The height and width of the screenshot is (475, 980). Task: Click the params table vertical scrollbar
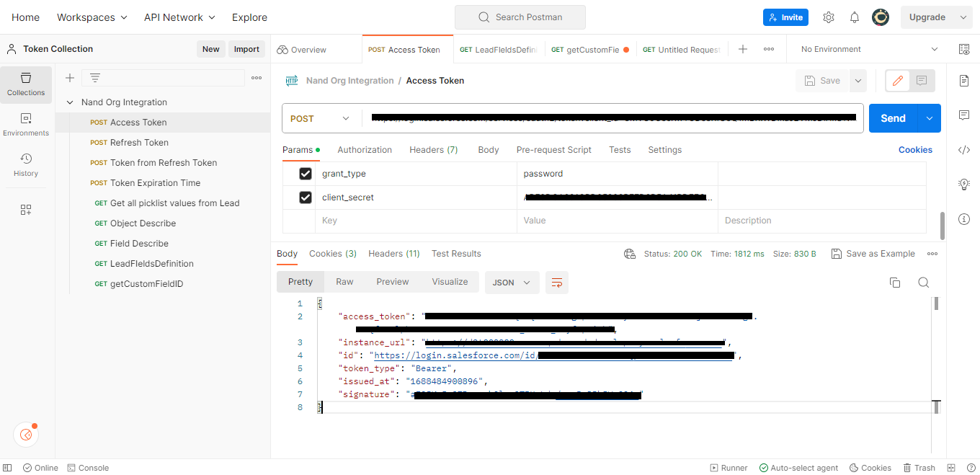tap(943, 226)
